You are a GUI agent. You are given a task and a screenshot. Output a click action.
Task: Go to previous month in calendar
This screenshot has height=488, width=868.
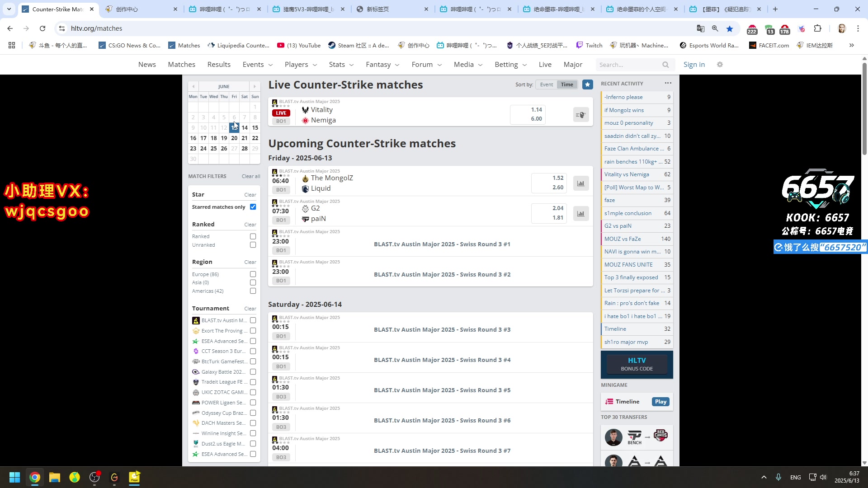[193, 86]
